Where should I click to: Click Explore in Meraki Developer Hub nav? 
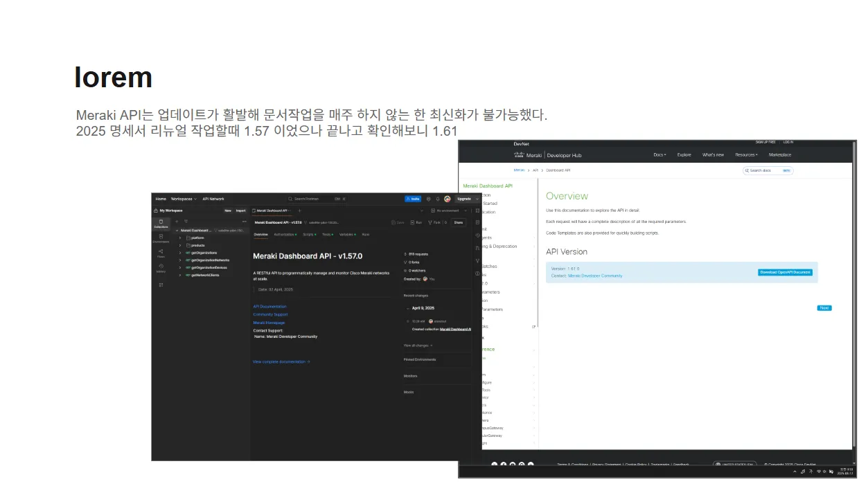[684, 155]
